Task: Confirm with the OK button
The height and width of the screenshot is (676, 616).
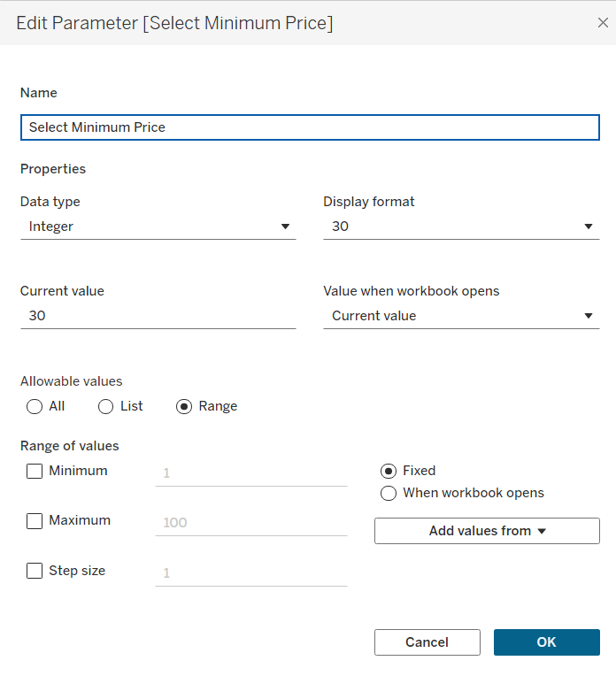Action: (546, 642)
